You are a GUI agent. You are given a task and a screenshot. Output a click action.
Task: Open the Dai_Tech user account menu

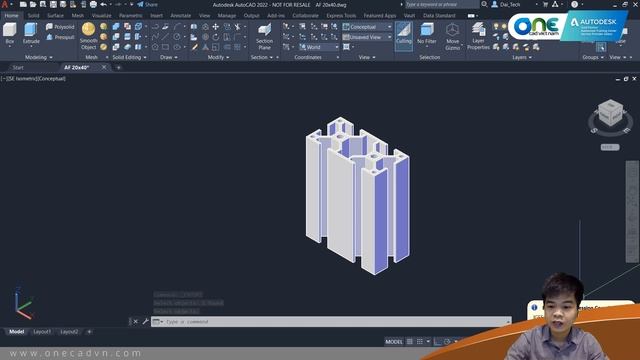(509, 4)
